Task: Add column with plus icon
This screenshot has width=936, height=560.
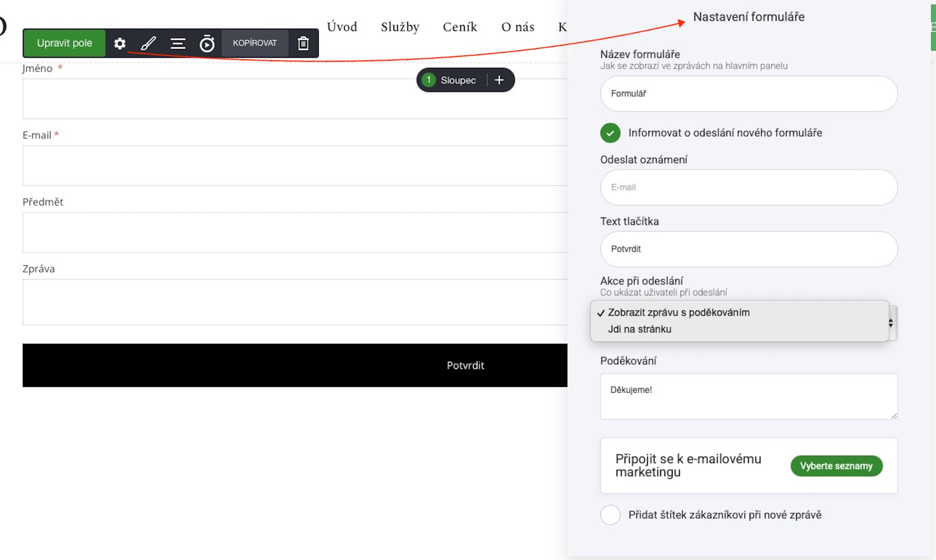Action: 499,80
